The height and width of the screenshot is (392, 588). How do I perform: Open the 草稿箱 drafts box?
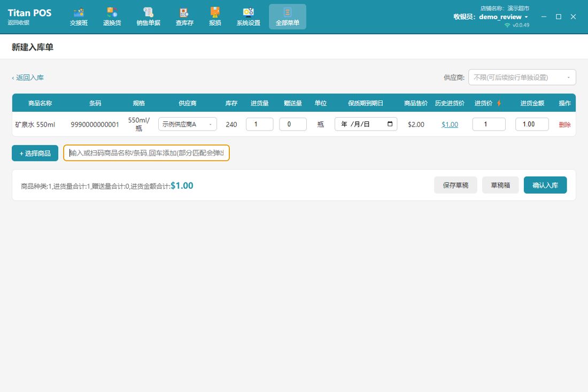[x=500, y=185]
